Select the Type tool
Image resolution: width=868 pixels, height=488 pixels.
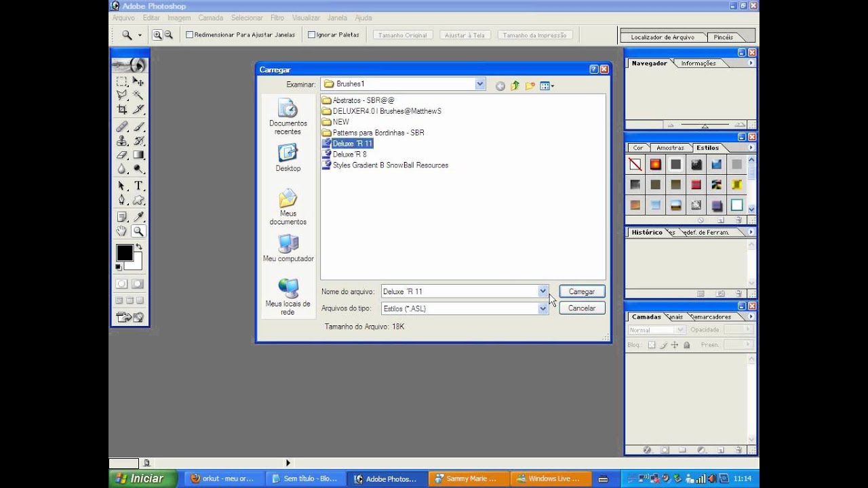[138, 186]
